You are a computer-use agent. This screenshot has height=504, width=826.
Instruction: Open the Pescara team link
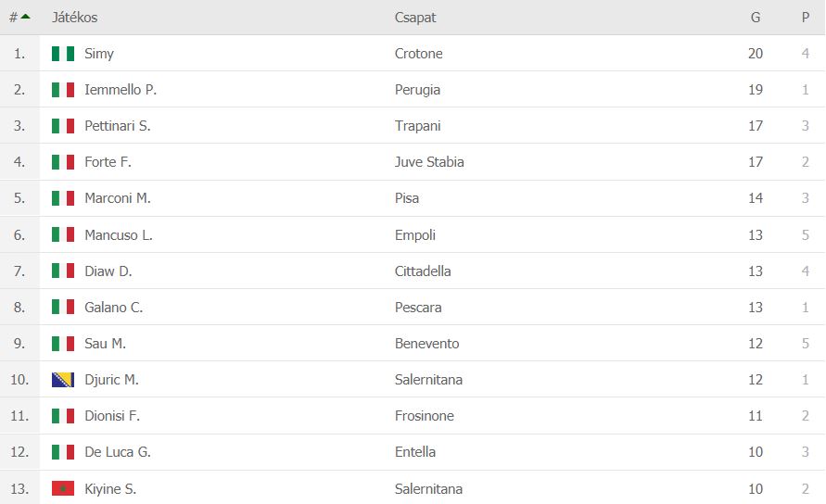coord(418,308)
